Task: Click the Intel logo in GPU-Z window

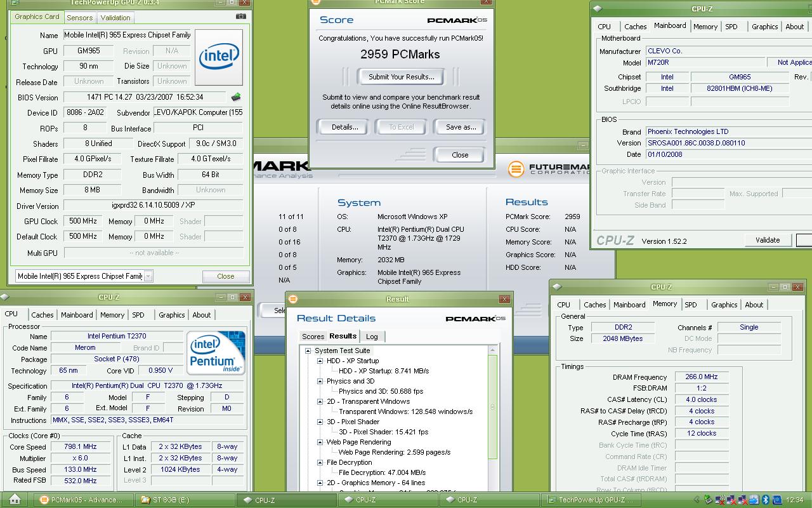Action: coord(219,57)
